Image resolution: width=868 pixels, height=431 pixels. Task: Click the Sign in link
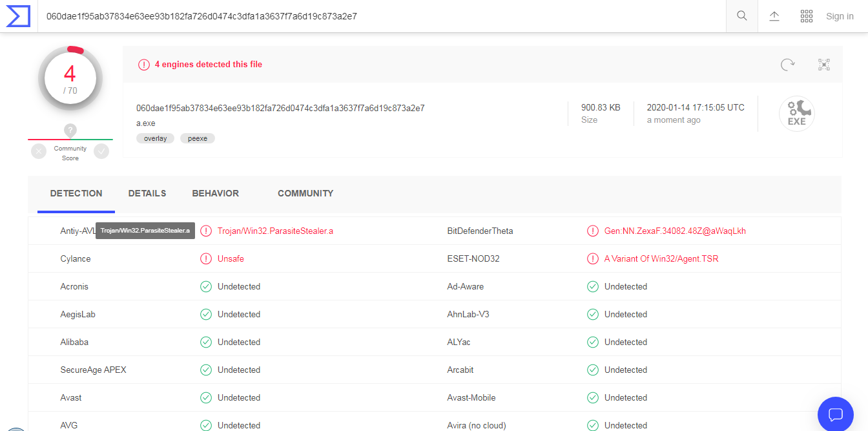840,16
